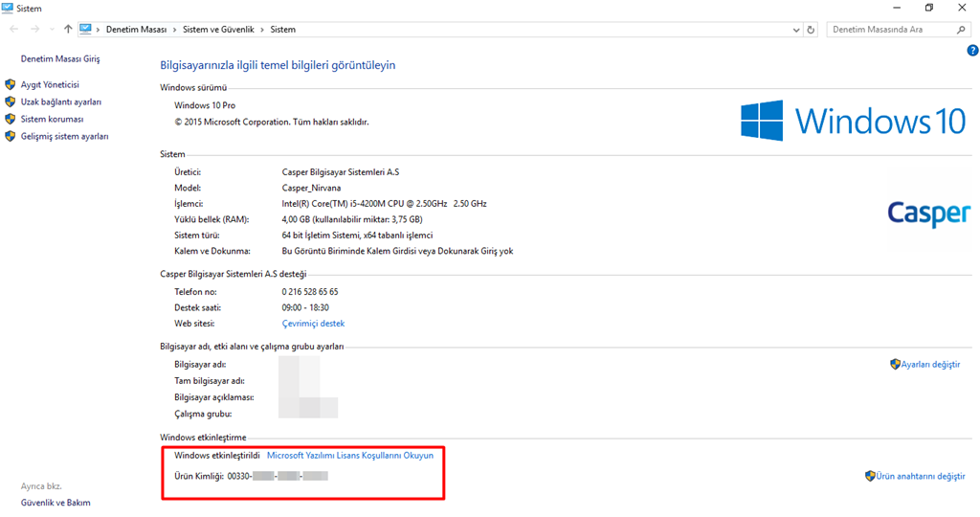This screenshot has width=980, height=517.
Task: Click Ayarları değiştir link
Action: click(x=930, y=365)
